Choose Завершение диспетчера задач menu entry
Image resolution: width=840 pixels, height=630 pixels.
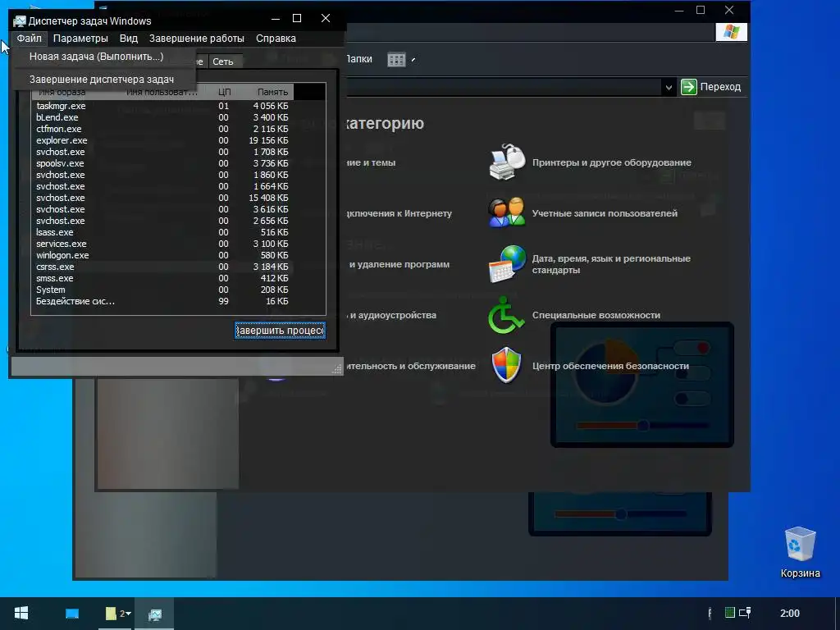103,80
